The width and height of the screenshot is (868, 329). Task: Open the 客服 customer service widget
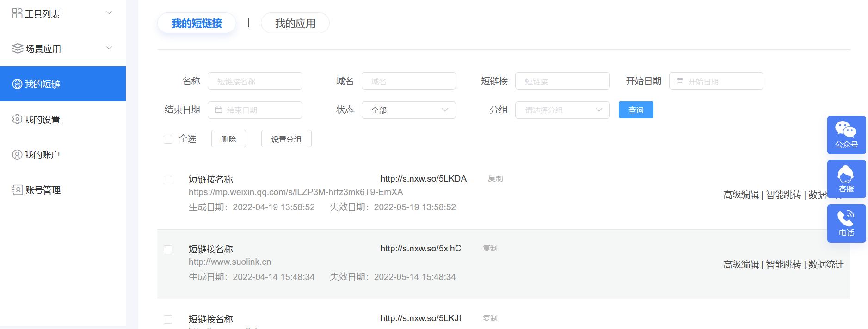click(x=846, y=179)
